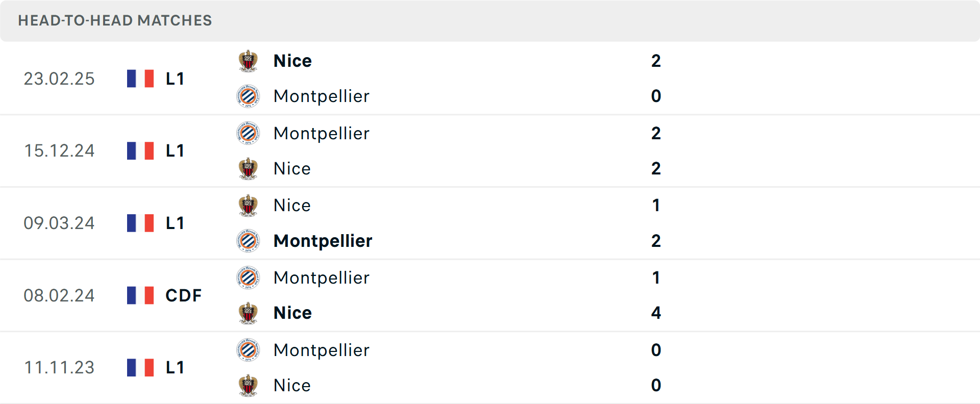Screen dimensions: 980x404
Task: Open Nice crest in the 09.03.24 match
Action: pyautogui.click(x=248, y=205)
